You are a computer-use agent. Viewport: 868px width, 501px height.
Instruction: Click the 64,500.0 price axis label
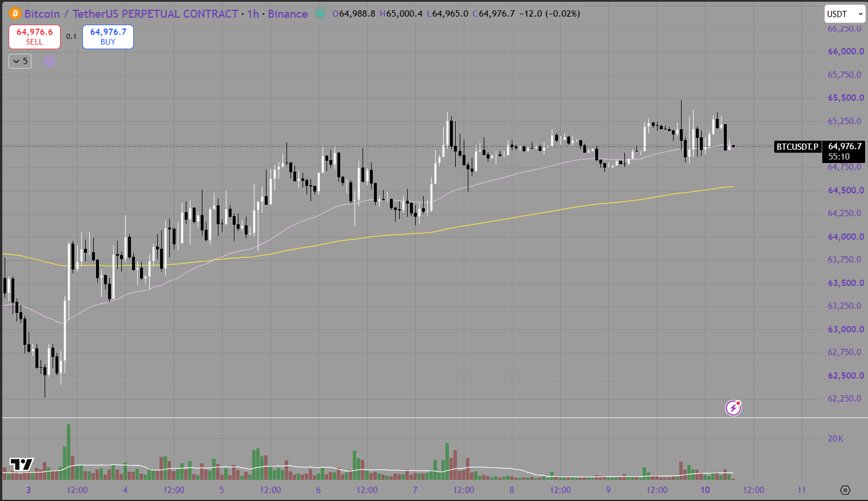(846, 190)
